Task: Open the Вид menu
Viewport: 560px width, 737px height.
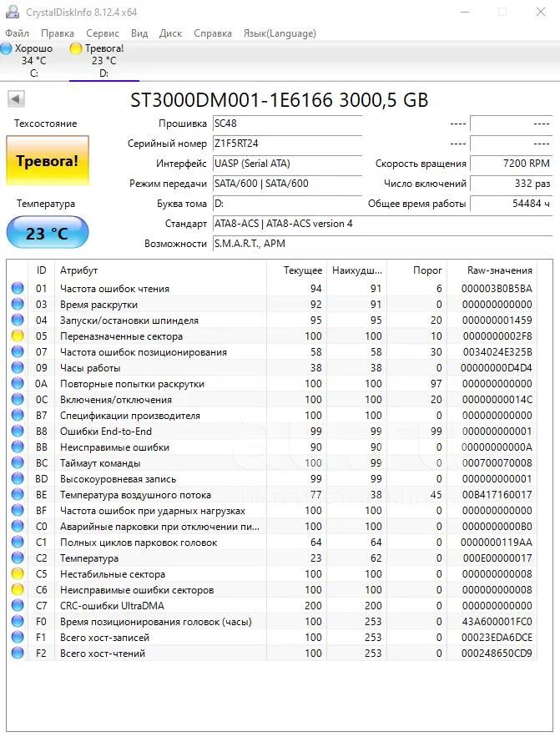Action: [139, 33]
